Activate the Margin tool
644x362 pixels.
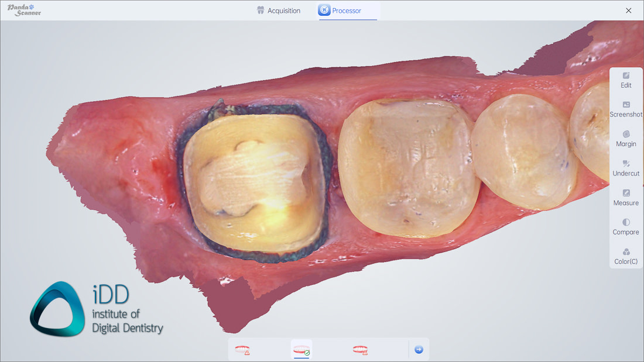tap(626, 139)
